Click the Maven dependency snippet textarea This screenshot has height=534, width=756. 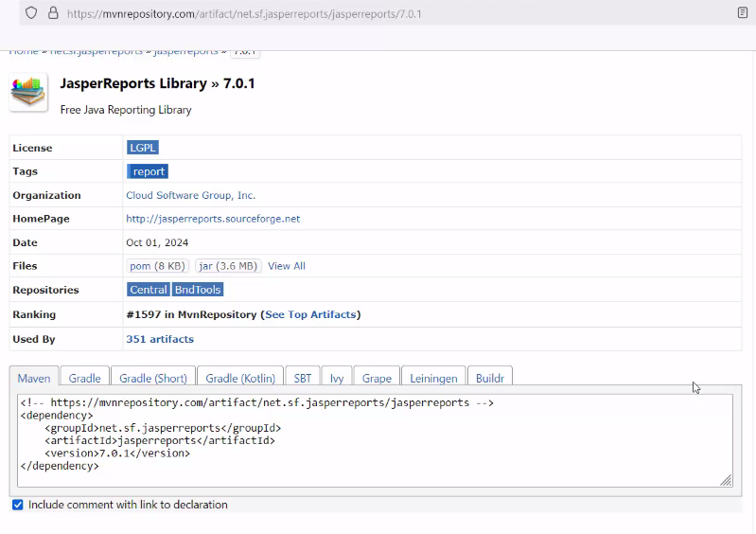375,441
